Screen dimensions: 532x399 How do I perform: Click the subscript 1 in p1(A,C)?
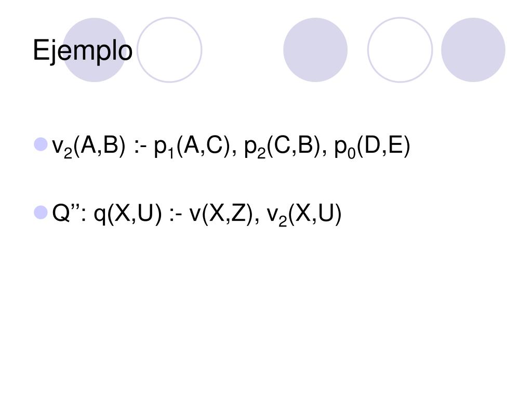point(170,153)
